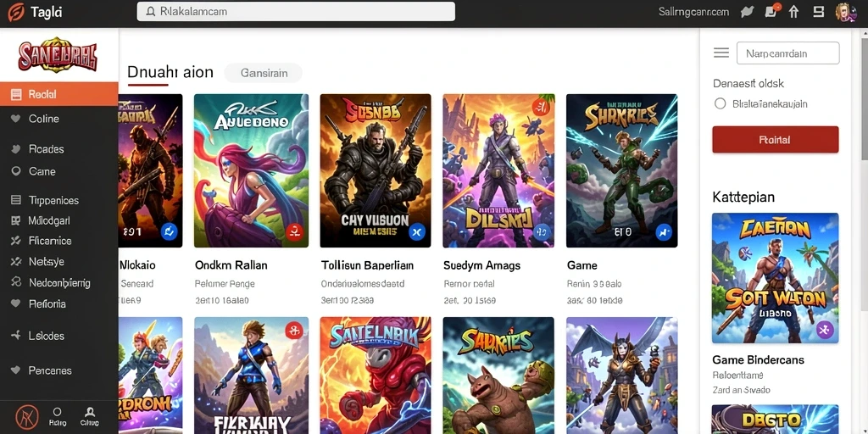Click the hamburger menu icon in right panel
Viewport: 868px width, 434px height.
721,53
